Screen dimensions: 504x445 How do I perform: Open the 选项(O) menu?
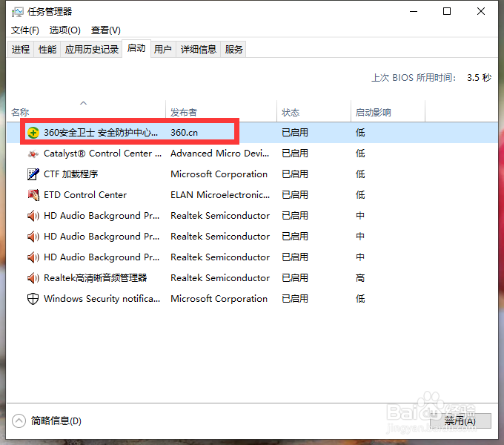(x=65, y=30)
